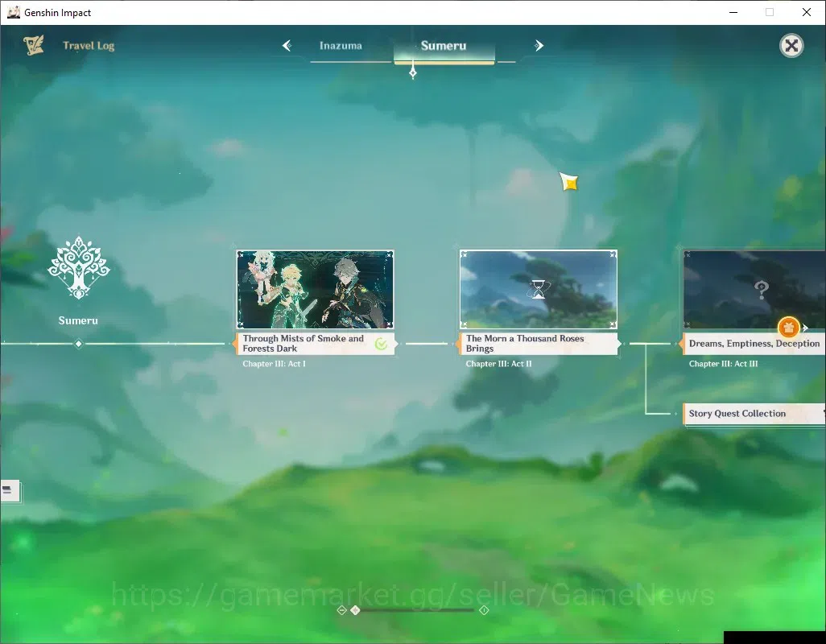Select Dreams, Emptiness, Deception title

754,344
